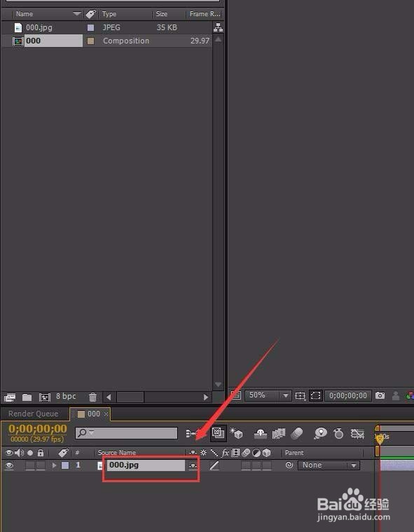Image resolution: width=414 pixels, height=532 pixels.
Task: Click the 000.jpg layer duration bar
Action: point(397,465)
